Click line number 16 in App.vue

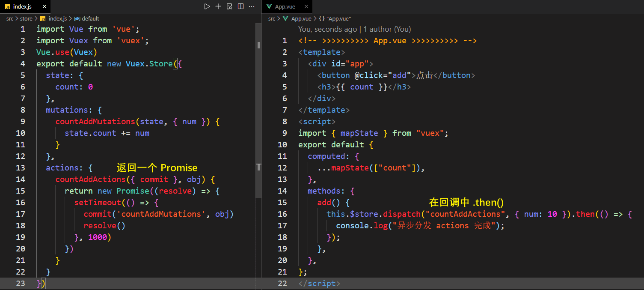click(x=282, y=214)
